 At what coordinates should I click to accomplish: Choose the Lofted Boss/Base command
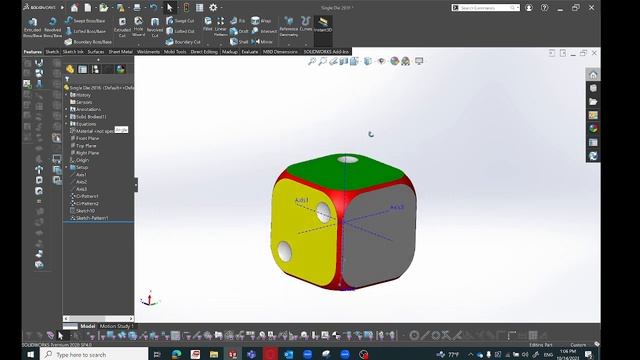[85, 31]
